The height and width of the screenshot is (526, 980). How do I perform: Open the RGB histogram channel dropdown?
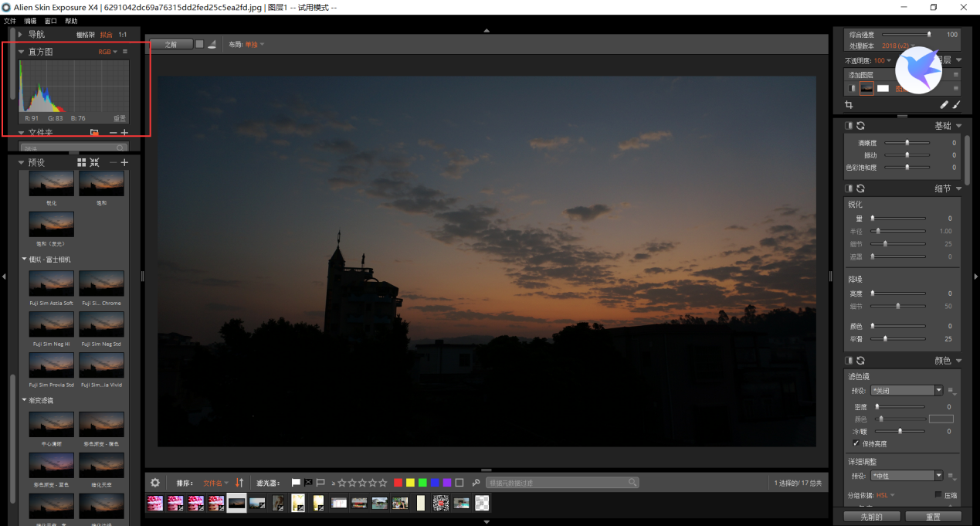107,52
